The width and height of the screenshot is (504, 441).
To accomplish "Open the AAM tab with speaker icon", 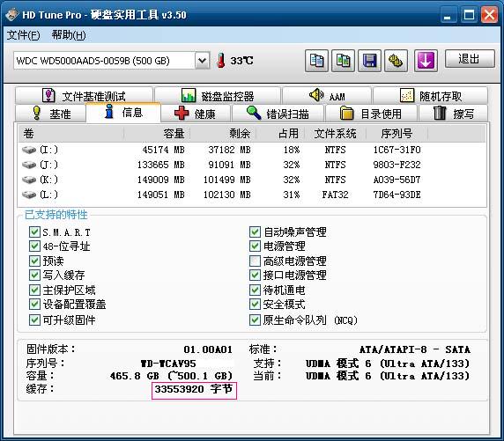I will tap(327, 96).
